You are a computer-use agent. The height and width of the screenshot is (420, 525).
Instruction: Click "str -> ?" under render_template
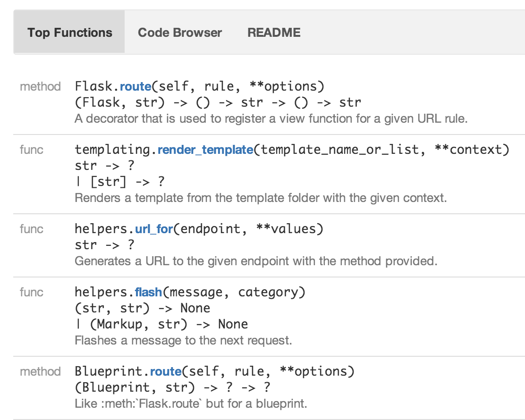(x=104, y=166)
